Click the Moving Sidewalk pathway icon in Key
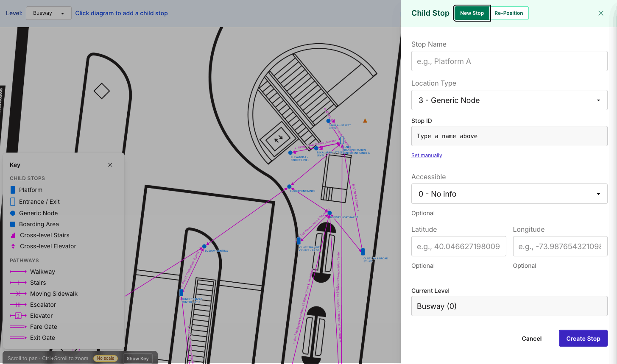This screenshot has height=364, width=617. point(18,294)
